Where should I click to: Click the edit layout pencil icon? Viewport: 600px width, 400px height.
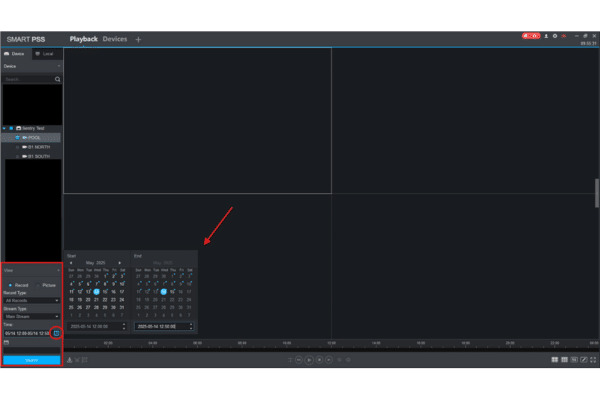coord(584,360)
